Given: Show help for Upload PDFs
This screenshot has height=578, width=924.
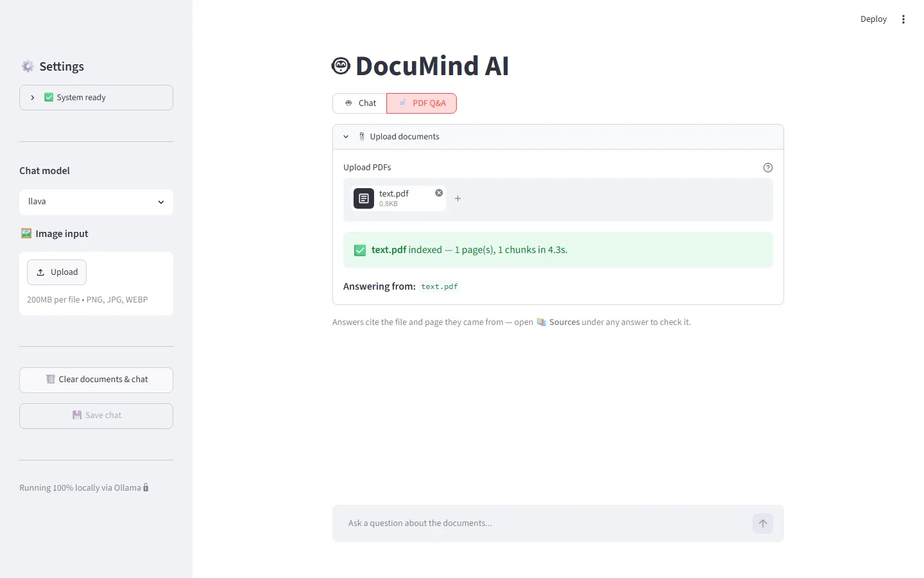Looking at the screenshot, I should (768, 168).
